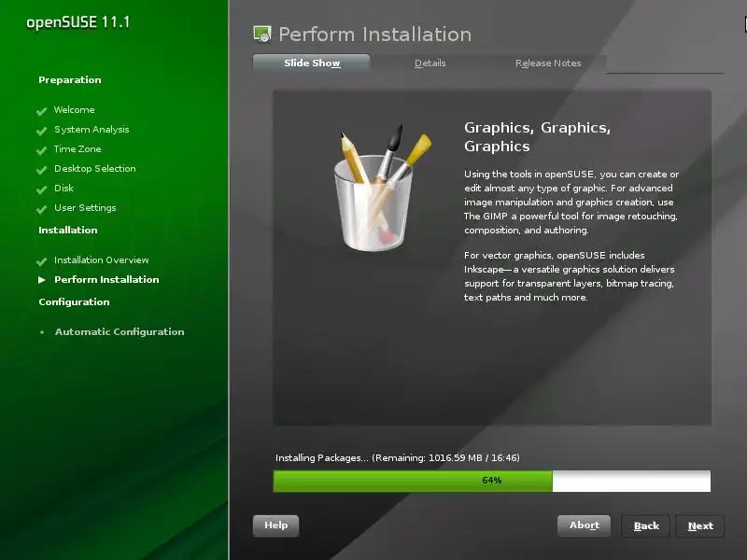Open the Release Notes tab
This screenshot has width=747, height=560.
tap(548, 63)
